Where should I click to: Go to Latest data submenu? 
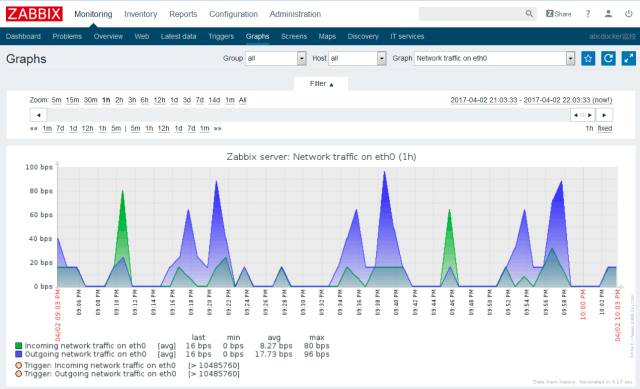pyautogui.click(x=178, y=36)
